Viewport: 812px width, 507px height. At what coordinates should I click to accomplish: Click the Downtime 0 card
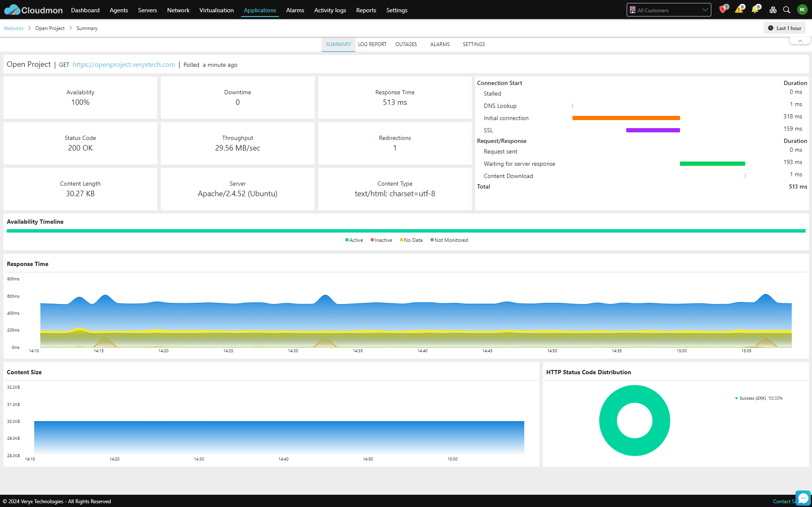click(x=237, y=98)
